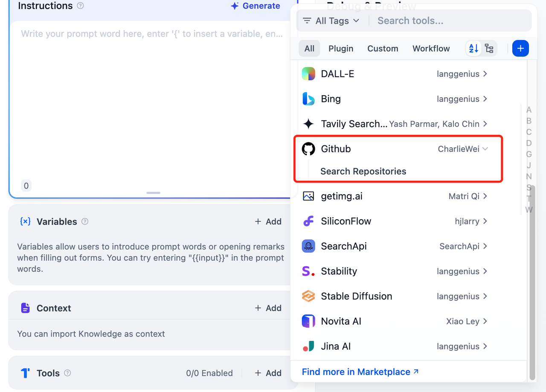Image resolution: width=546 pixels, height=392 pixels.
Task: Click the Tavily Search star icon
Action: [308, 124]
